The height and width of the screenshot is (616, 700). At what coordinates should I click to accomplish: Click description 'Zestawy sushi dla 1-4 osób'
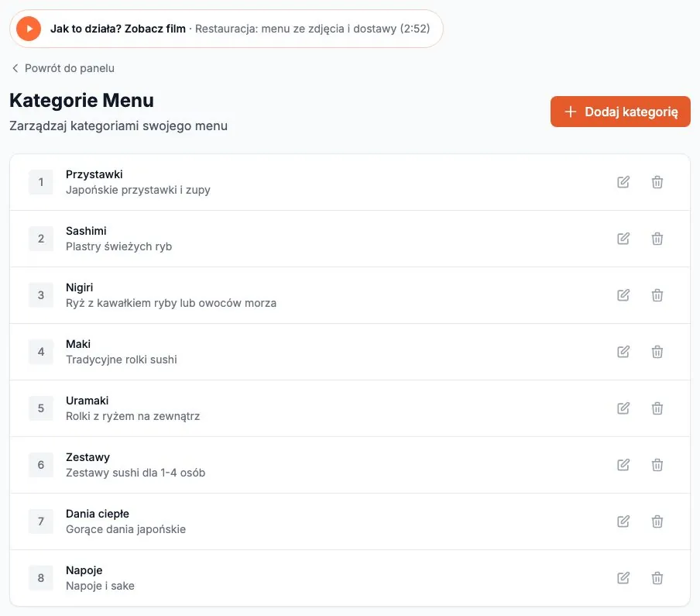click(x=136, y=473)
